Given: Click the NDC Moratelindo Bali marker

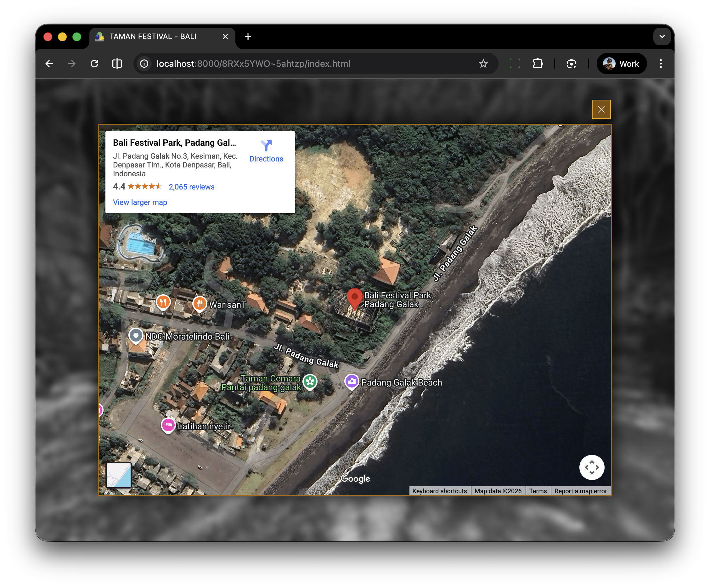Looking at the screenshot, I should coord(136,336).
